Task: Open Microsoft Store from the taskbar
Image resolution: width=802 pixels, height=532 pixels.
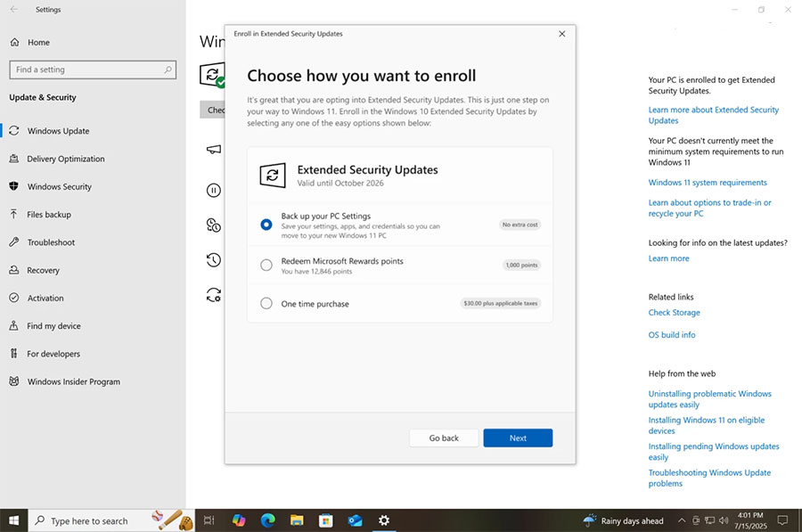Action: point(325,520)
